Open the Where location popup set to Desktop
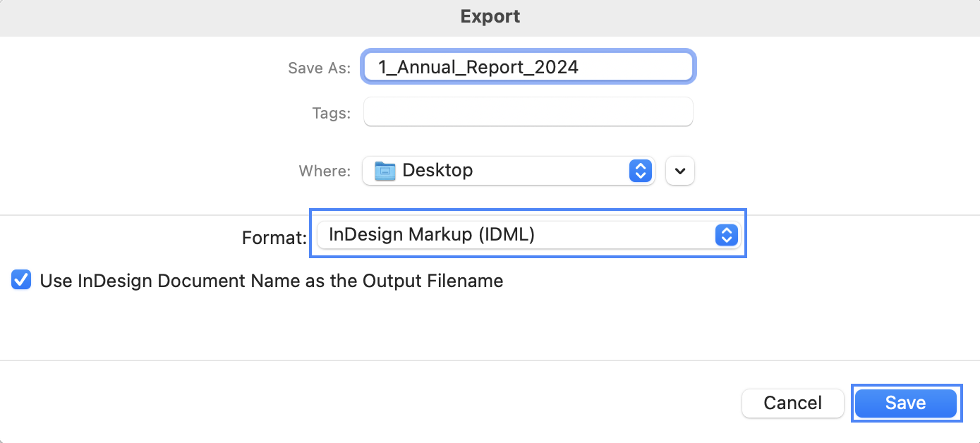Viewport: 980px width, 443px height. pos(509,171)
